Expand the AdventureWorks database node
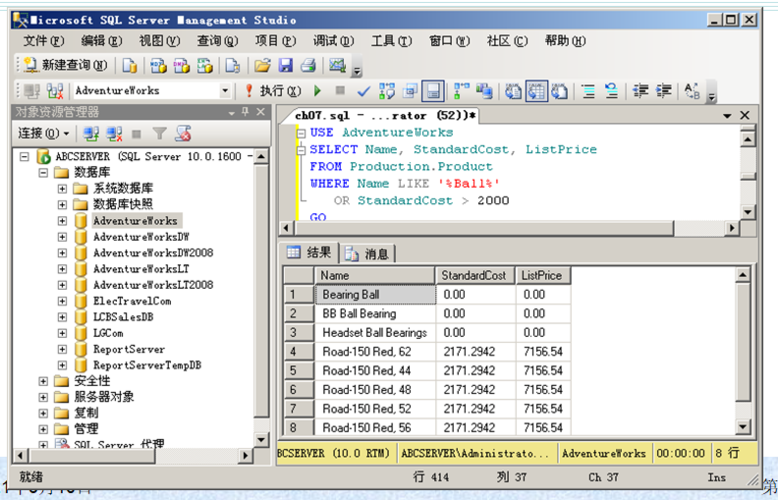The height and width of the screenshot is (500, 778). coord(62,221)
